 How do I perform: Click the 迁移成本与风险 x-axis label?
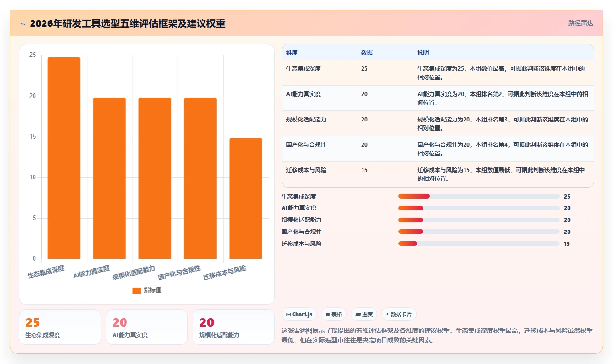click(225, 272)
